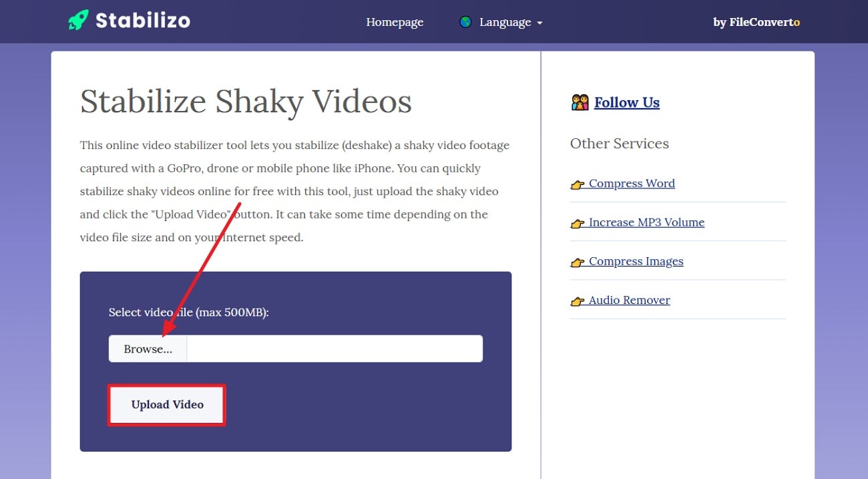Screen dimensions: 868x479
Task: Click the hand icon beside Increase MP3 Volume
Action: click(x=577, y=224)
